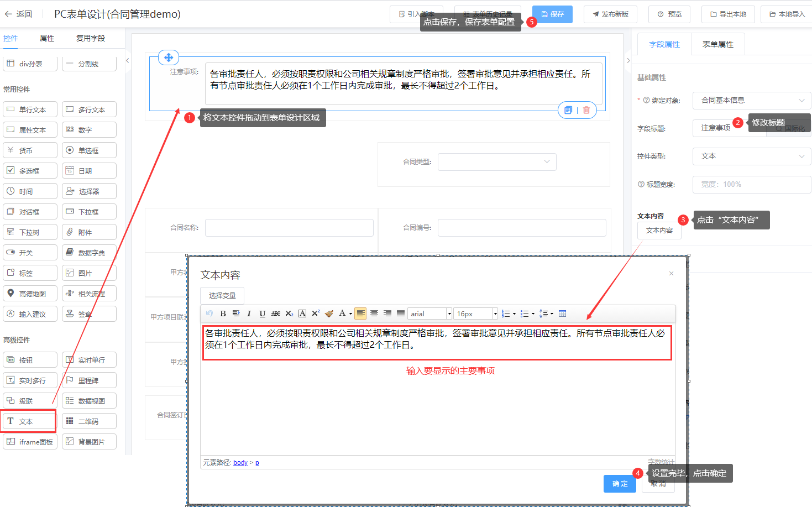The image size is (812, 507).
Task: Click the copy icon beside the trash icon
Action: point(568,110)
